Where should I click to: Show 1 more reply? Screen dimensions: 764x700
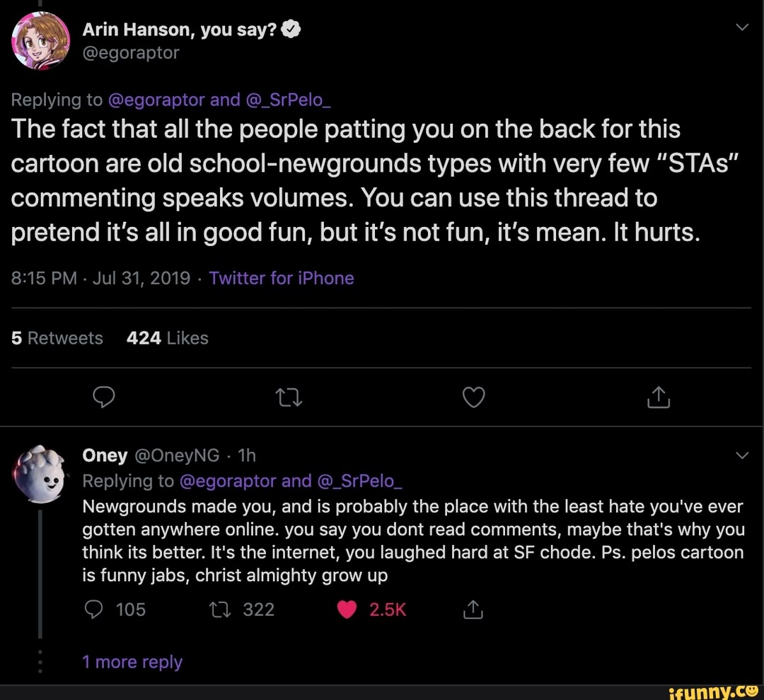click(x=132, y=662)
